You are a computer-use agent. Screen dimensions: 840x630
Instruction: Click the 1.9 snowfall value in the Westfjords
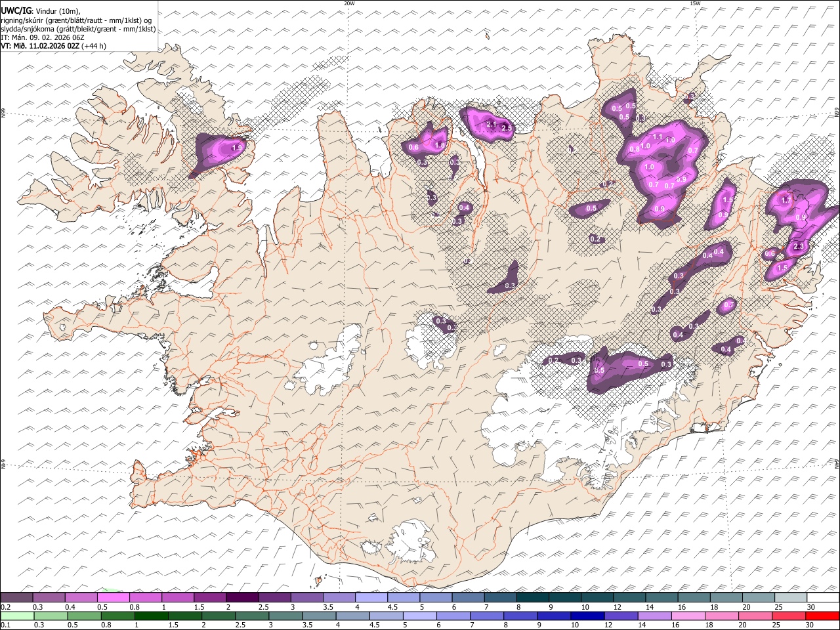coord(238,148)
